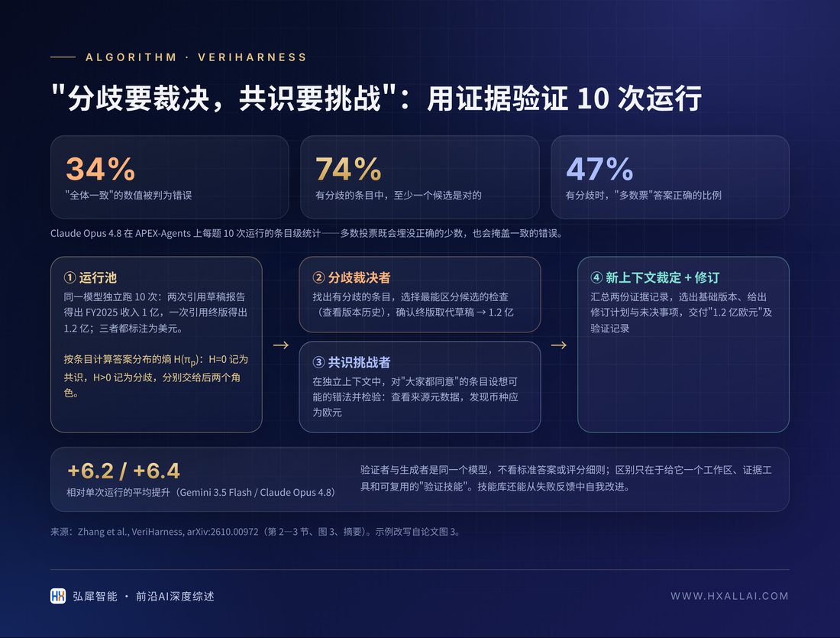This screenshot has width=840, height=638.
Task: Select the +6.2 / +6.4 figure
Action: coord(124,471)
